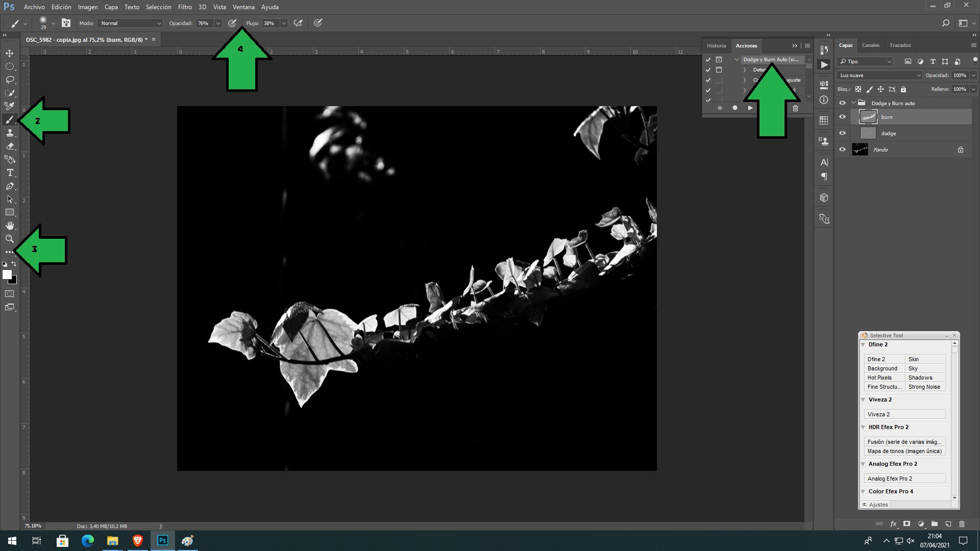The height and width of the screenshot is (551, 980).
Task: Switch to the Canales tab
Action: (871, 45)
